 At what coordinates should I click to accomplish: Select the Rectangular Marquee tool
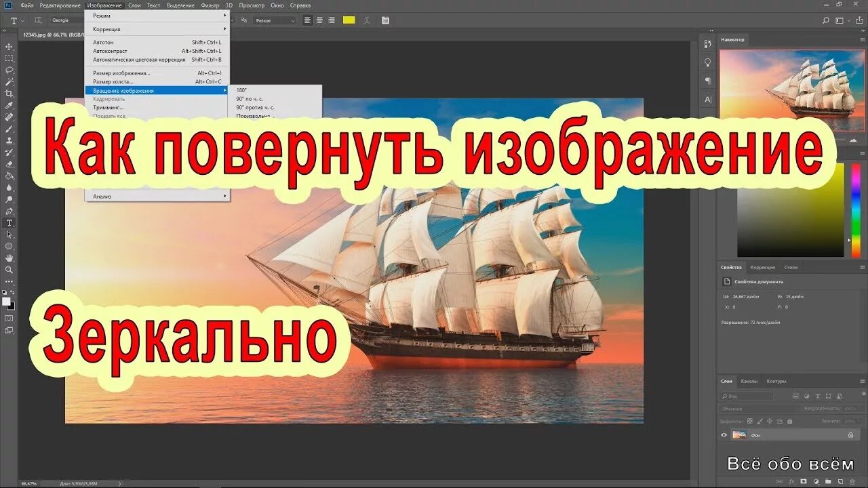(9, 58)
